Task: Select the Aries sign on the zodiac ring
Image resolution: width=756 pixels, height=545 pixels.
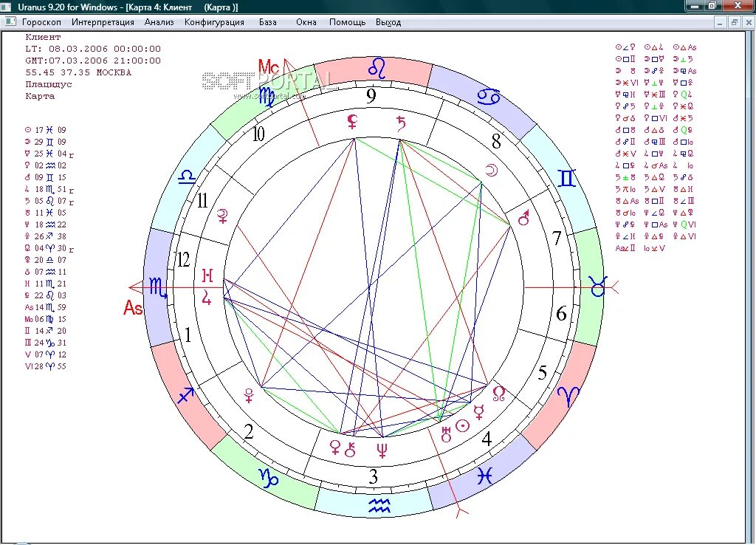Action: click(568, 396)
